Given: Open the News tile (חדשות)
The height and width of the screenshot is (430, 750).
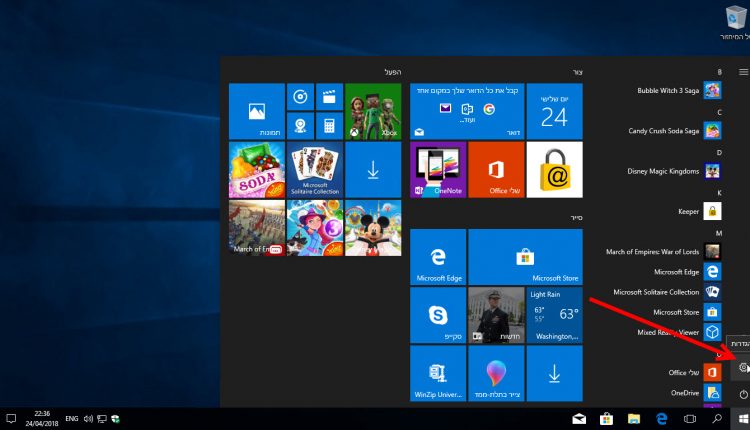Looking at the screenshot, I should pyautogui.click(x=496, y=316).
